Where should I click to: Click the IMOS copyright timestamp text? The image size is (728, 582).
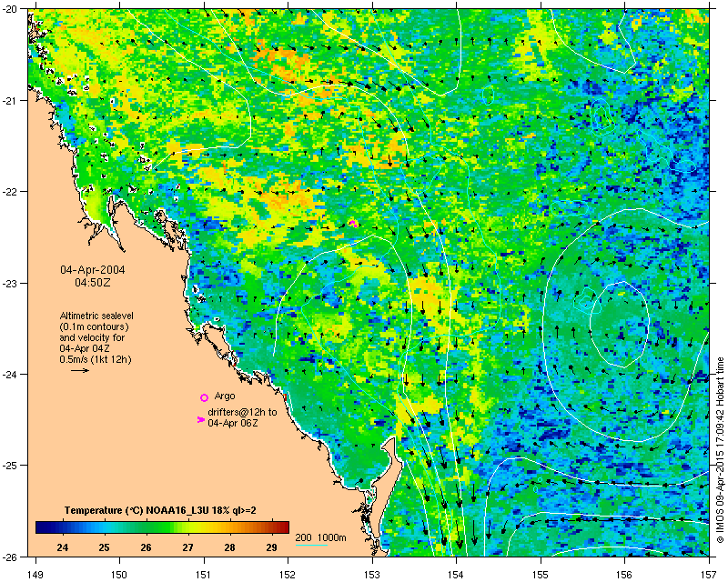tap(720, 448)
